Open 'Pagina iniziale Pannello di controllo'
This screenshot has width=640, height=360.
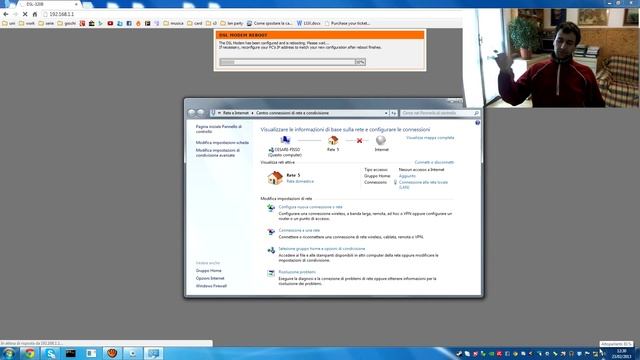pos(219,129)
